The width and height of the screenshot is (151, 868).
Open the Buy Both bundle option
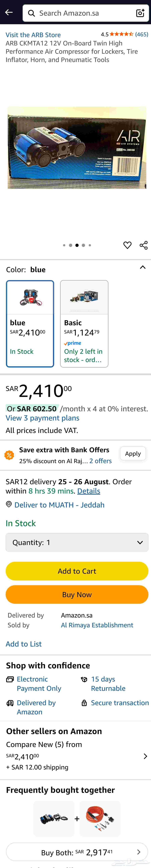(77, 852)
